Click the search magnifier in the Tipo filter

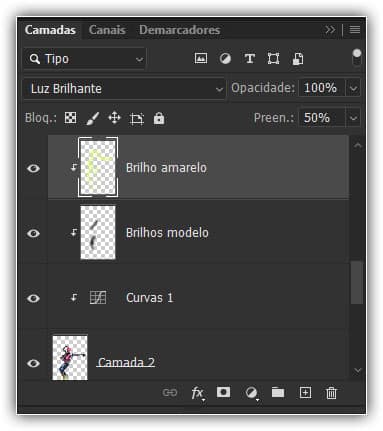click(x=34, y=59)
